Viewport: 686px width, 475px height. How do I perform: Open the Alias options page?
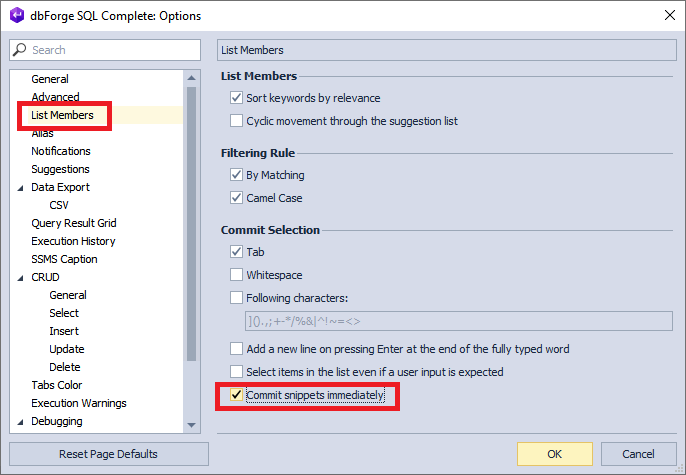pos(42,133)
